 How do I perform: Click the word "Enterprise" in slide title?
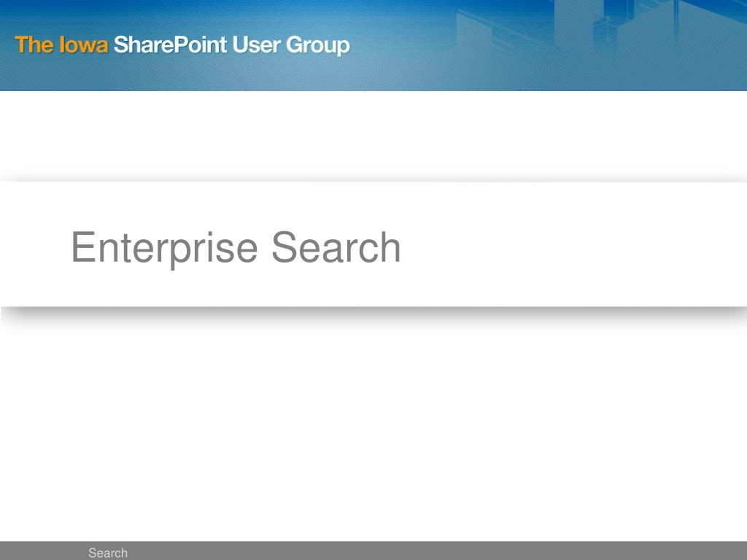pyautogui.click(x=164, y=248)
